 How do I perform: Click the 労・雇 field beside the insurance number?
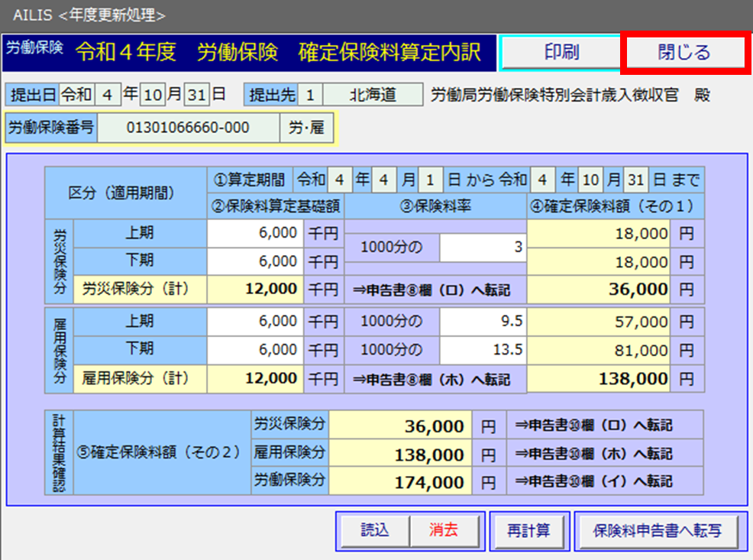pos(306,128)
